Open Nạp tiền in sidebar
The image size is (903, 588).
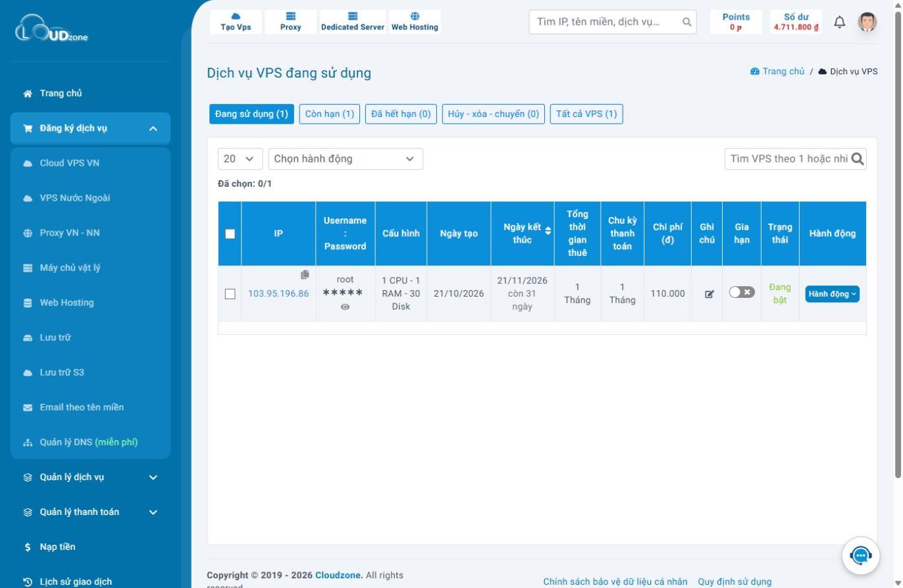(90, 547)
